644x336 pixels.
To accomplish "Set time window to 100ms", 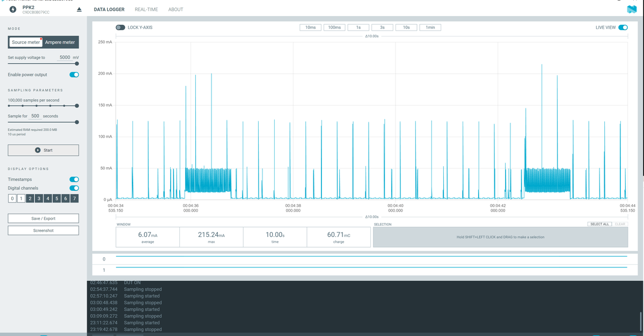I will [x=334, y=27].
